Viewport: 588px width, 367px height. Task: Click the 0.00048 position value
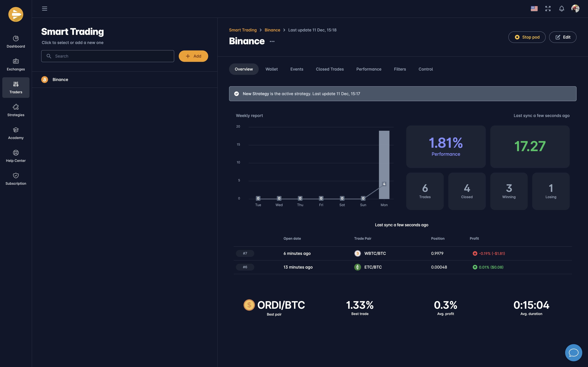tap(439, 267)
